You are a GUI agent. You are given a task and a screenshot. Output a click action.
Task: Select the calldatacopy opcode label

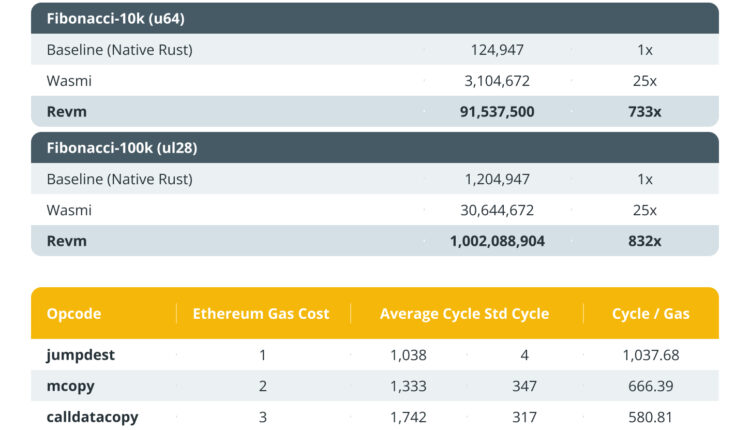click(92, 417)
